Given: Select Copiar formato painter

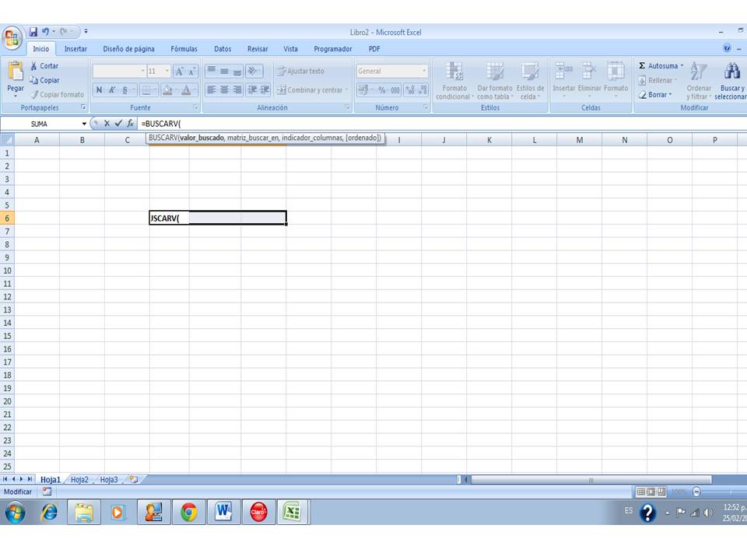Looking at the screenshot, I should point(57,94).
